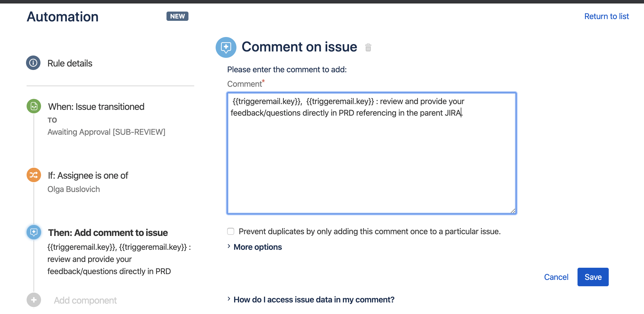Click the orange condition branch icon
Image resolution: width=644 pixels, height=314 pixels.
tap(33, 175)
